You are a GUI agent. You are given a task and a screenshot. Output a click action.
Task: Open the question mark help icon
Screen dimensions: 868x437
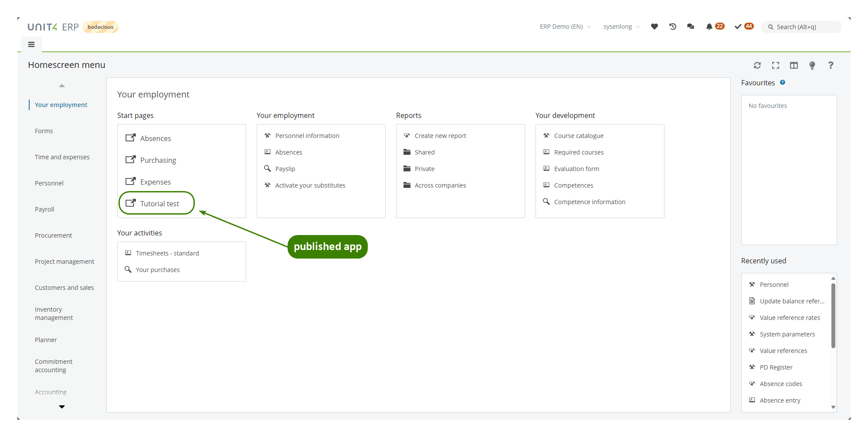point(831,65)
